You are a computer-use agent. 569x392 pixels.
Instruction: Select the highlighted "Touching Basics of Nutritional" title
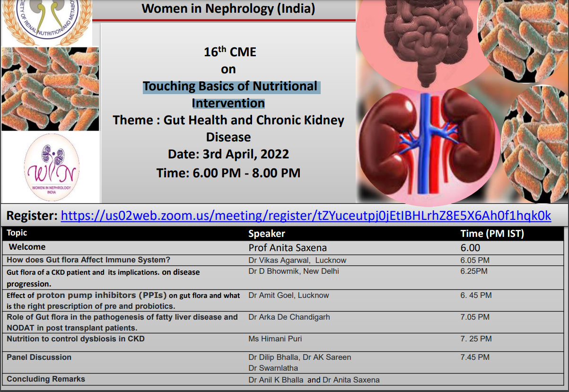pyautogui.click(x=231, y=87)
